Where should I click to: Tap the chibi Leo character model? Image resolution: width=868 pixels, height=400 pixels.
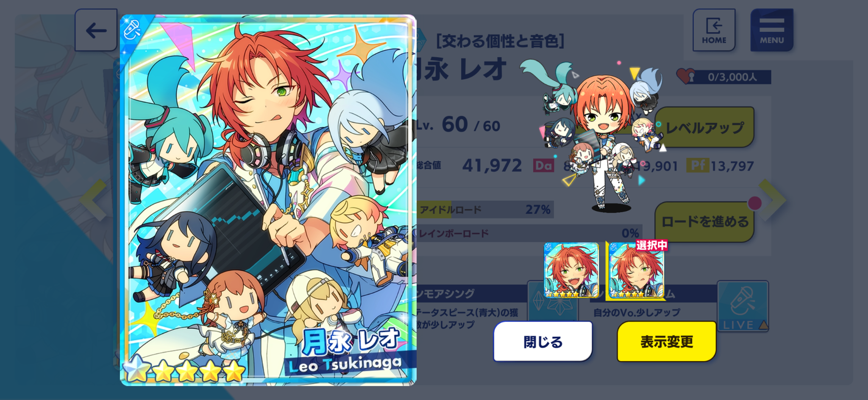tap(606, 136)
